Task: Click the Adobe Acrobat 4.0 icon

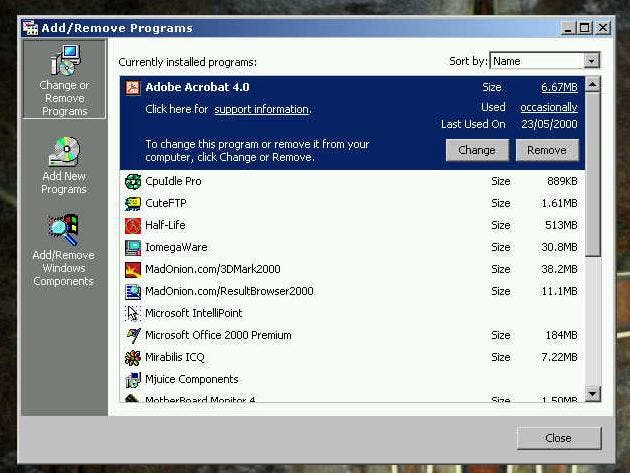Action: pyautogui.click(x=133, y=87)
